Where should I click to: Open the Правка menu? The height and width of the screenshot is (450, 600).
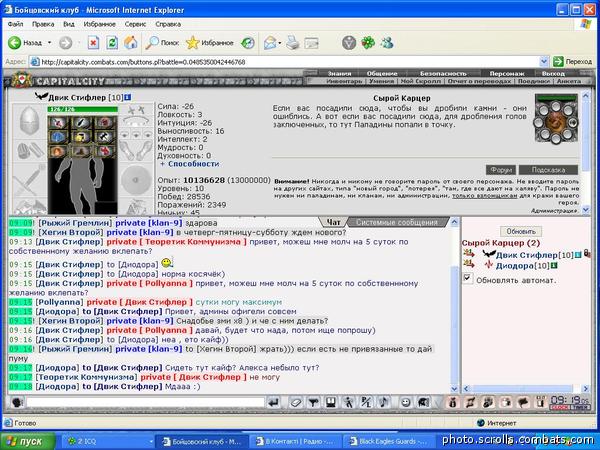point(43,24)
